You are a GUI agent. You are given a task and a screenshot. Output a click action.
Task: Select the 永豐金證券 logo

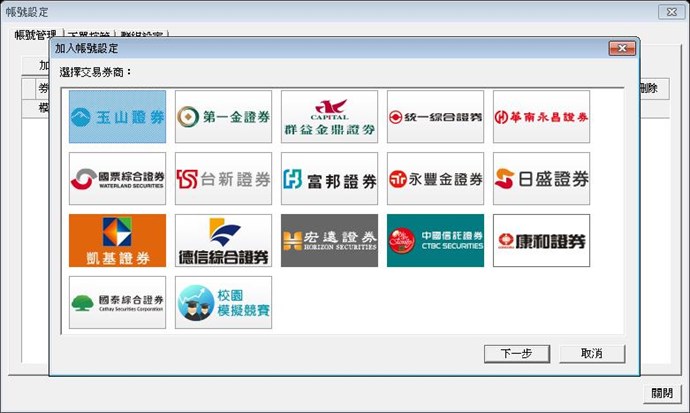coord(435,179)
